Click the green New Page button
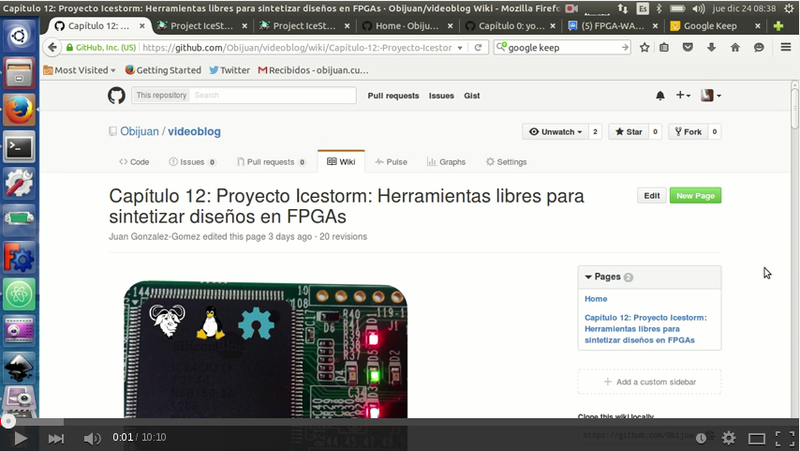This screenshot has width=800, height=451. (695, 196)
